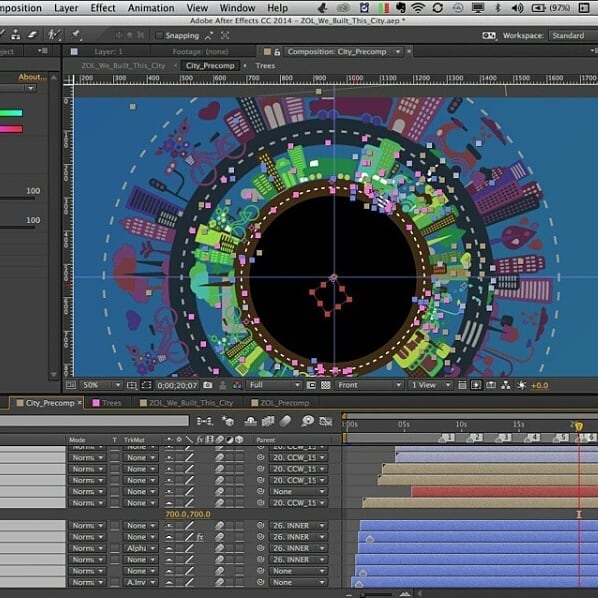
Task: Open the Alpha track matte dropdown
Action: (140, 548)
